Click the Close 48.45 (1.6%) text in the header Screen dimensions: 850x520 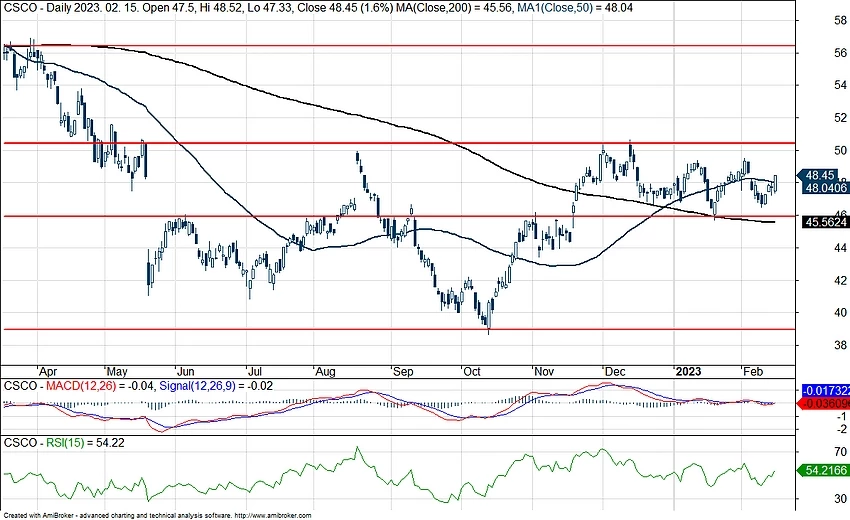click(x=345, y=8)
